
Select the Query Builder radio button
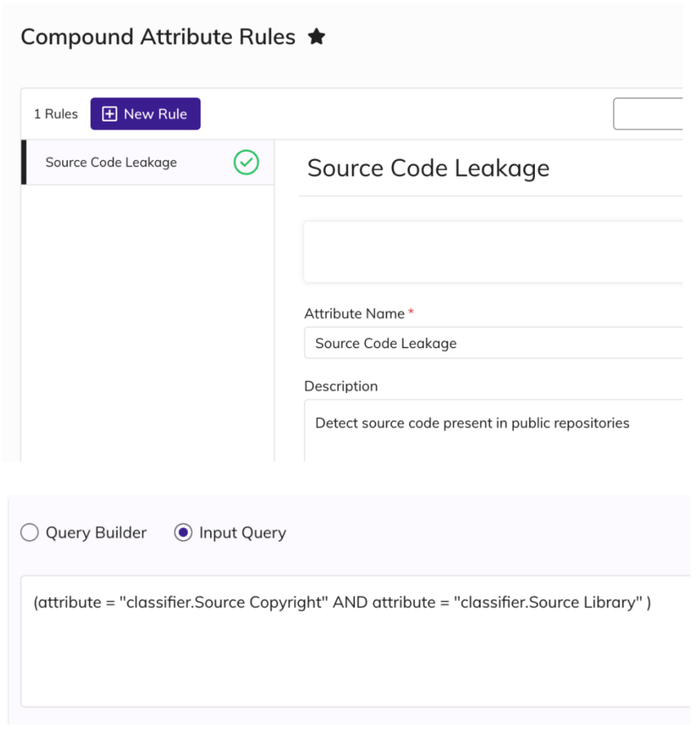click(29, 532)
